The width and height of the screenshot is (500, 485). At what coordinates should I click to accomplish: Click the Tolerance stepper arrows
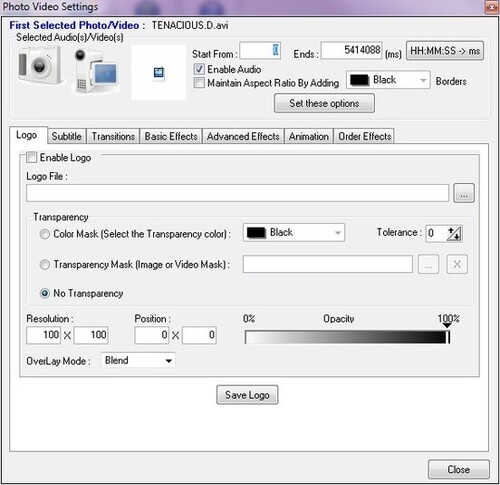point(454,234)
